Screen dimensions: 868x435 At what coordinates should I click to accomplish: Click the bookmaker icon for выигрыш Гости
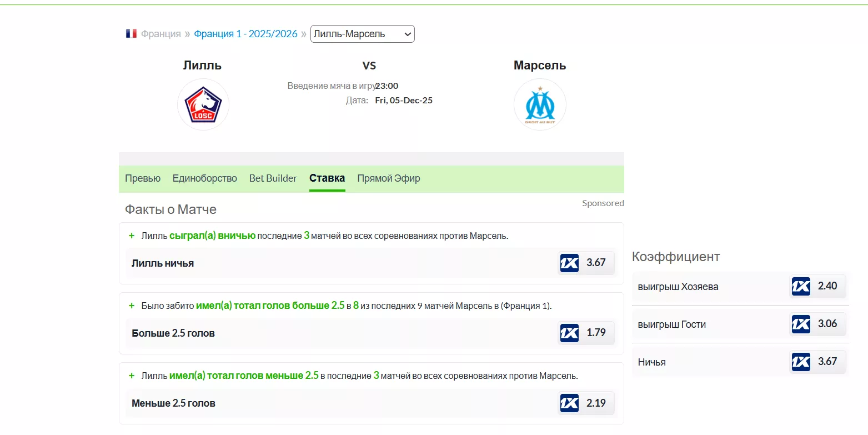coord(801,324)
